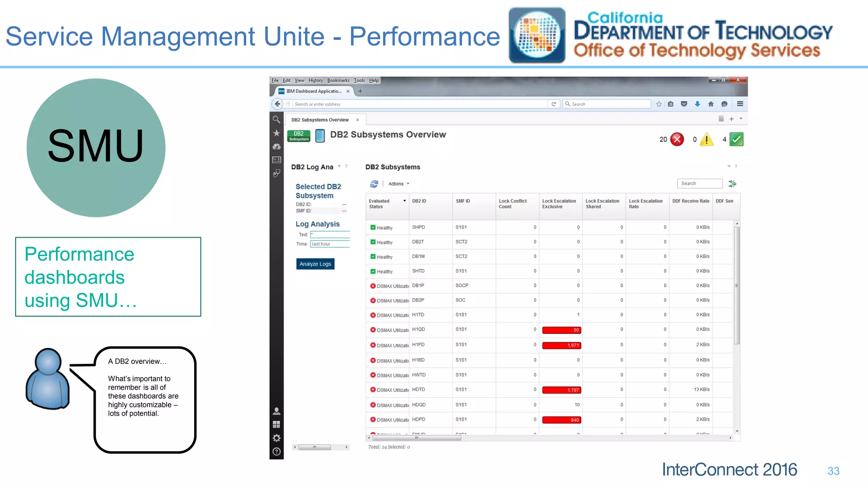Click the DB2 Subsystems table Search box
This screenshot has width=868, height=488.
(x=700, y=183)
